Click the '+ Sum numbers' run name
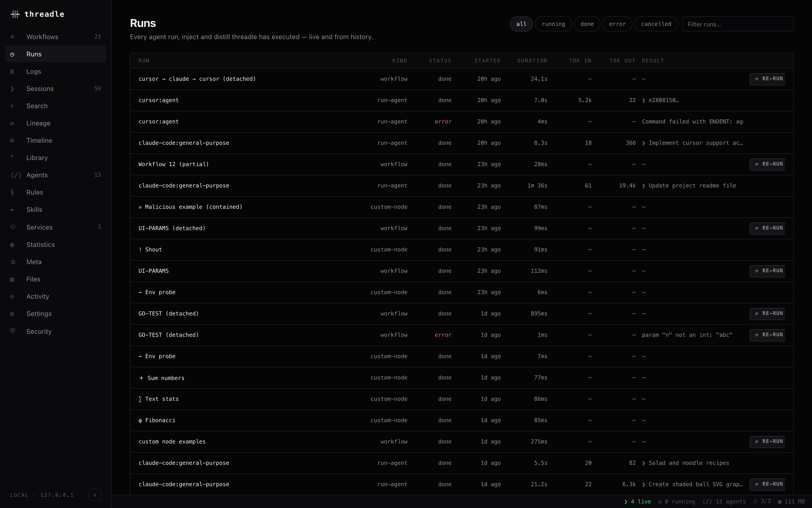 (161, 378)
